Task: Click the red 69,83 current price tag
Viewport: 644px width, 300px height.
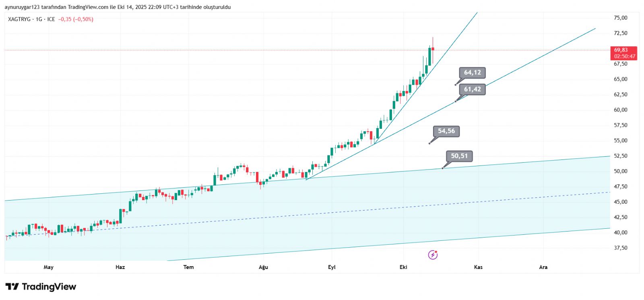Action: click(623, 53)
